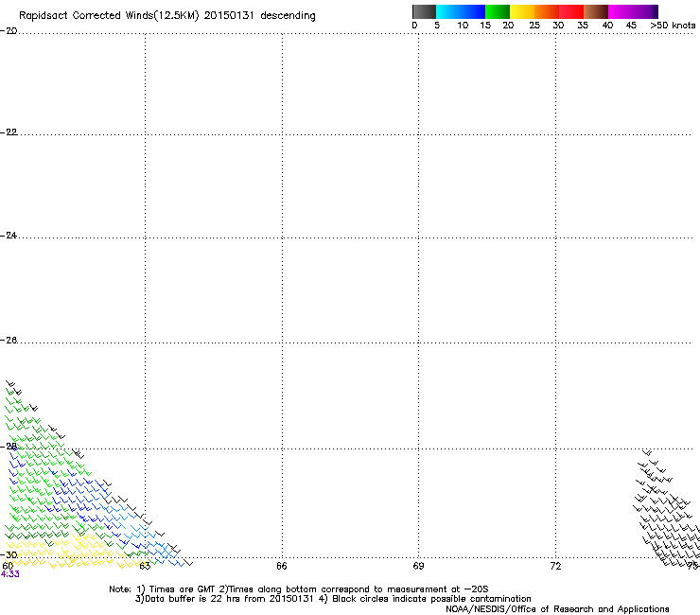Select the gray 0-5 knots color segment
The height and width of the screenshot is (615, 700).
[x=424, y=11]
